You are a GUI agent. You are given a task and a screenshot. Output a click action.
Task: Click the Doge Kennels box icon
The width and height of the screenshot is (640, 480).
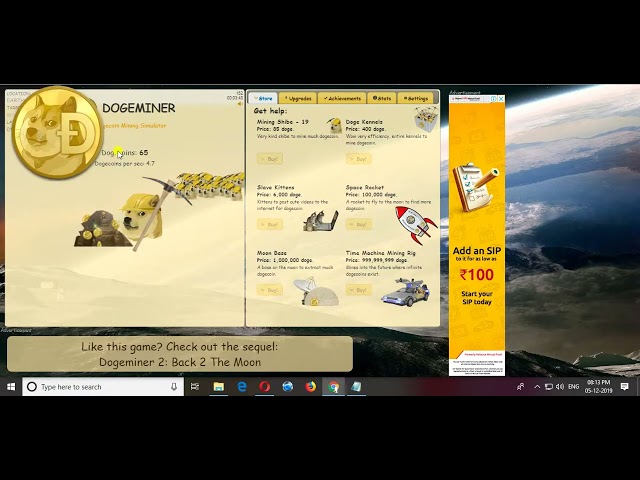[425, 122]
